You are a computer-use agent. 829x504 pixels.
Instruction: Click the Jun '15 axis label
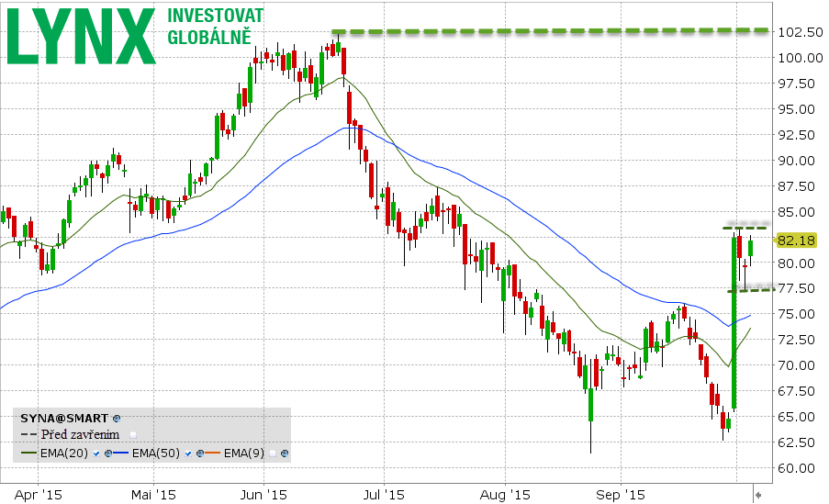(263, 495)
